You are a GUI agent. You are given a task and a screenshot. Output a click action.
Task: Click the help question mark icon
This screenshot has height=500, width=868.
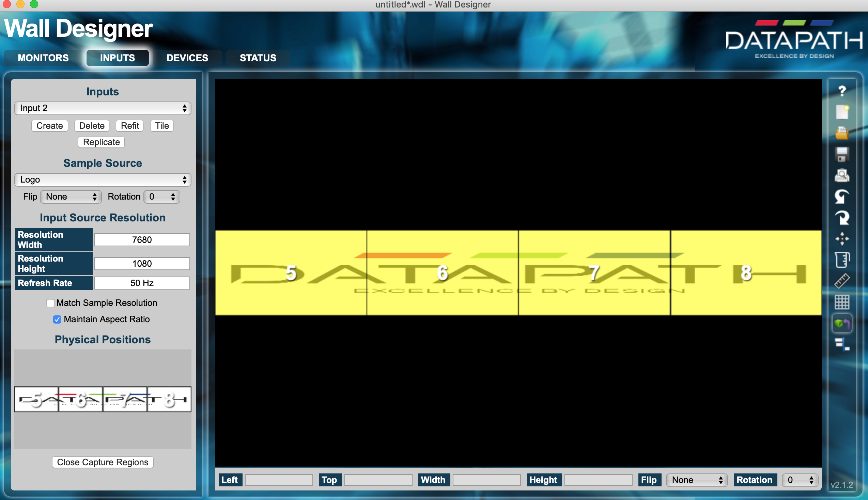point(841,91)
